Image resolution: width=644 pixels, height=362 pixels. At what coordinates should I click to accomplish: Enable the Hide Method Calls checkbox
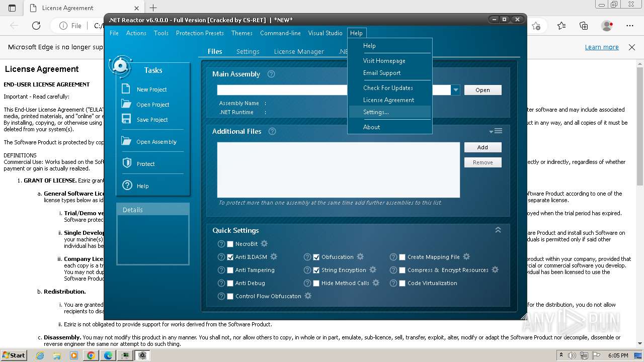point(316,283)
